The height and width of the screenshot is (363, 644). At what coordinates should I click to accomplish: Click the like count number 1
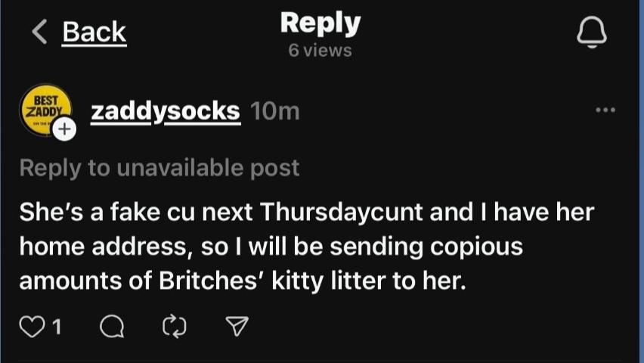[x=57, y=326]
